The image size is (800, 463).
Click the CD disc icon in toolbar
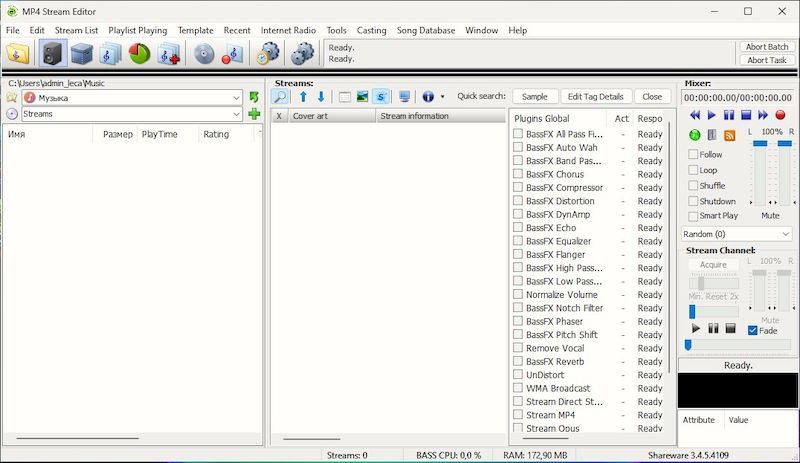(x=204, y=54)
